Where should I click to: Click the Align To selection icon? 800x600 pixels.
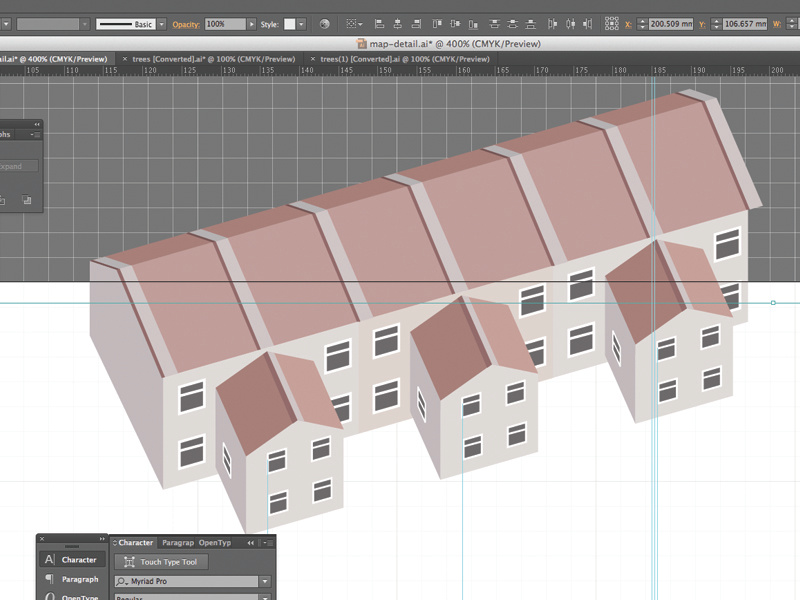coord(352,23)
